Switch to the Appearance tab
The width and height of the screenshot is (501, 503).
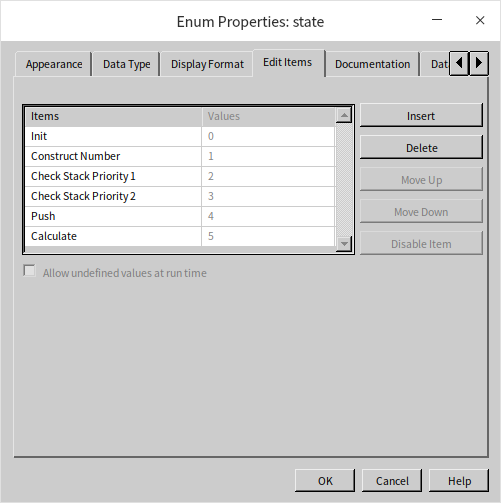[x=54, y=64]
